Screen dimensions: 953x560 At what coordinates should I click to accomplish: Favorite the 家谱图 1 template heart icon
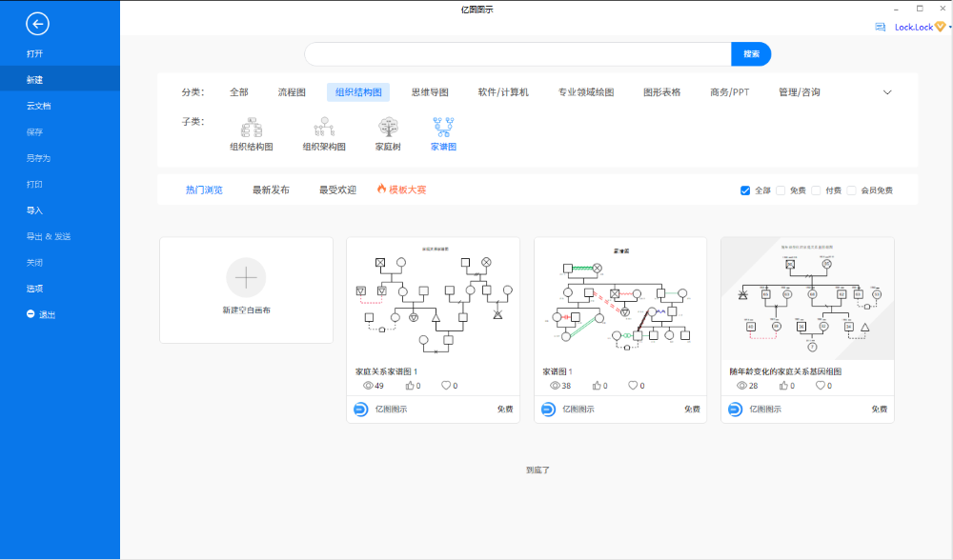click(x=633, y=386)
